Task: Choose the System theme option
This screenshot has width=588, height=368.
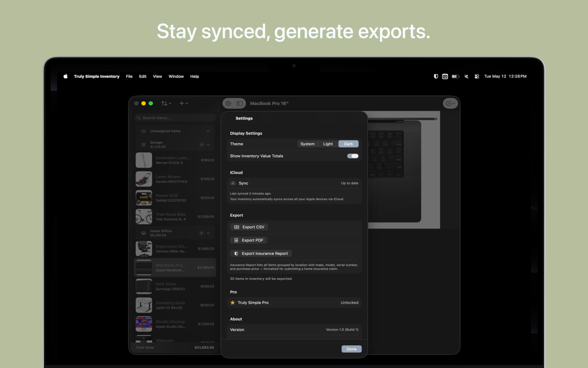Action: [x=307, y=144]
